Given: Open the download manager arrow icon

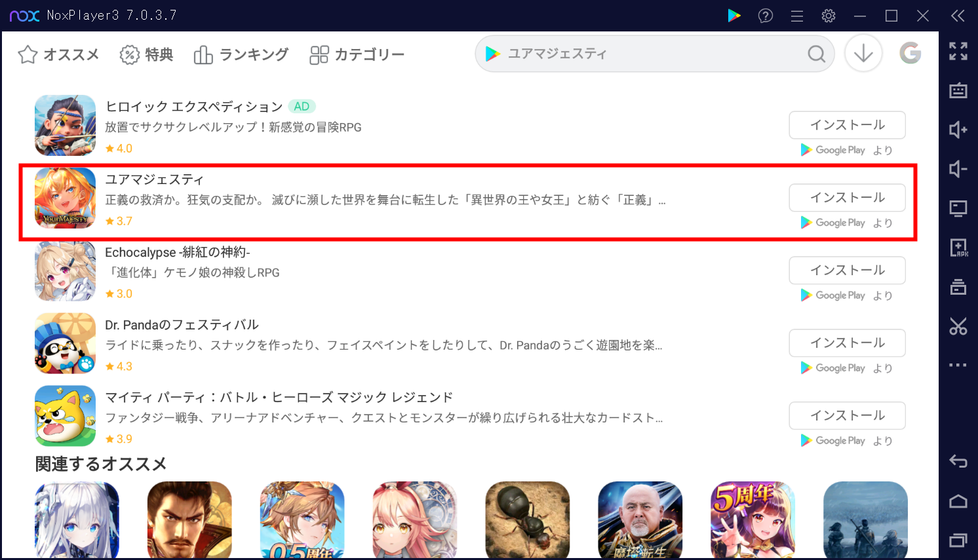Looking at the screenshot, I should [863, 53].
